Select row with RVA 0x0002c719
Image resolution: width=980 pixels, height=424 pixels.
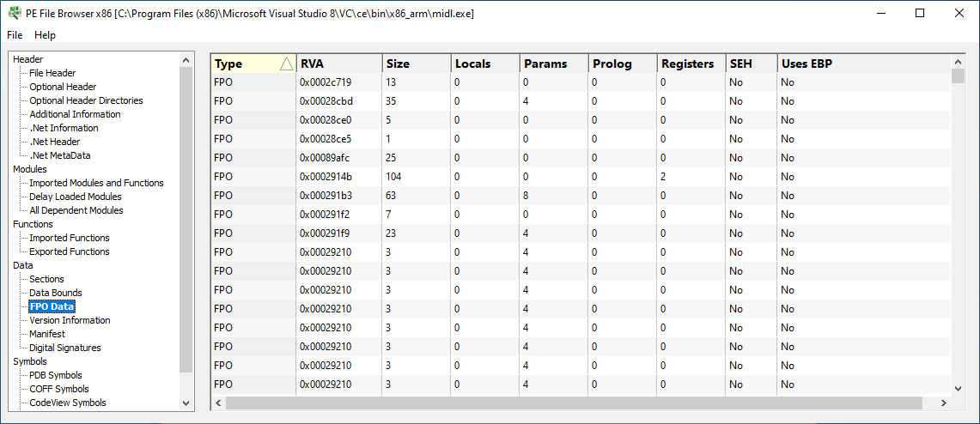coord(581,82)
